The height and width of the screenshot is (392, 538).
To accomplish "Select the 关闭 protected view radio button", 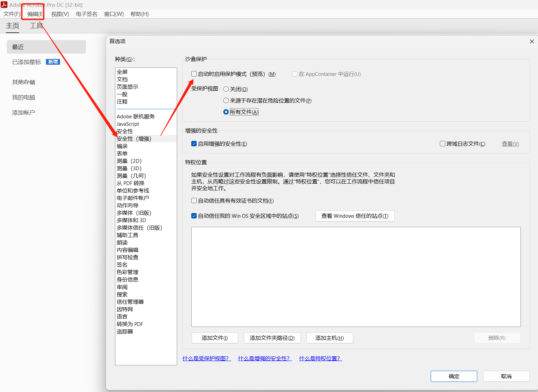I will click(226, 89).
